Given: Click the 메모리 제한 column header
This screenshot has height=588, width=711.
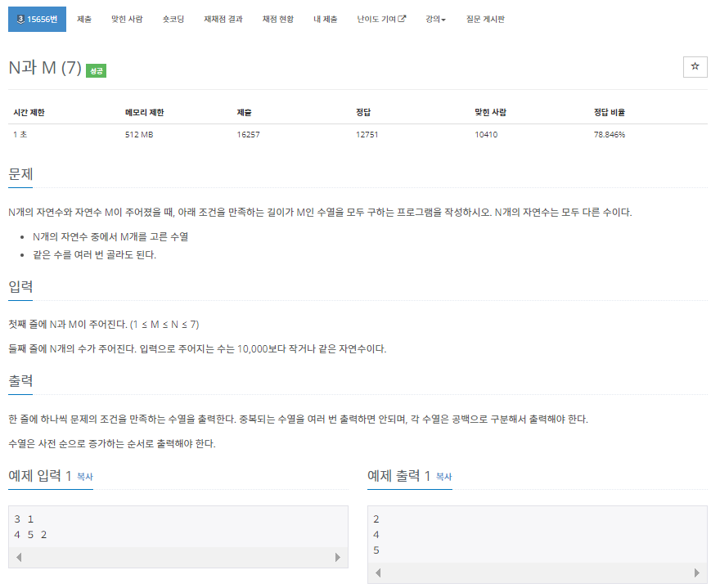Looking at the screenshot, I should click(144, 112).
